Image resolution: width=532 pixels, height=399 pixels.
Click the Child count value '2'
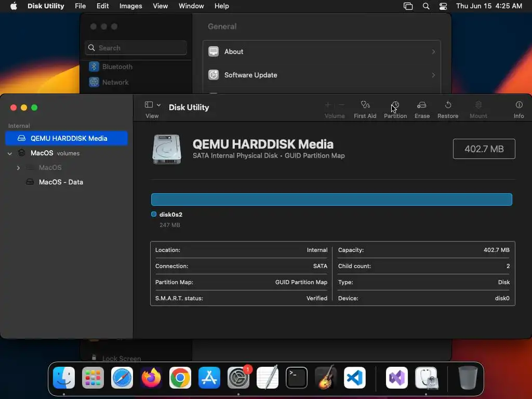pyautogui.click(x=508, y=266)
